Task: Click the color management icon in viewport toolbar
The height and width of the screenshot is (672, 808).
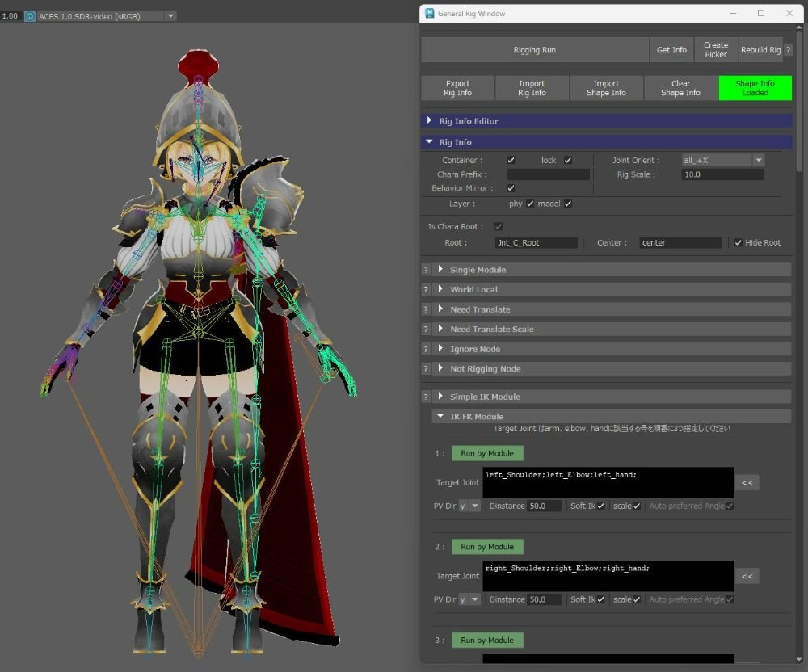Action: tap(30, 15)
